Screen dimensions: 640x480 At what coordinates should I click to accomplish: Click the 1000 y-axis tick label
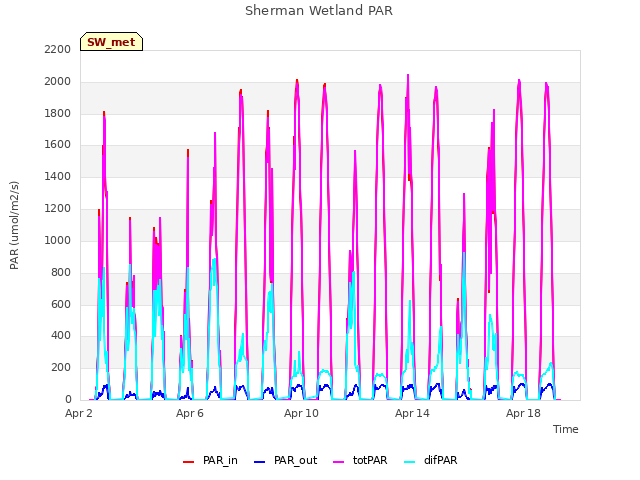(x=58, y=240)
